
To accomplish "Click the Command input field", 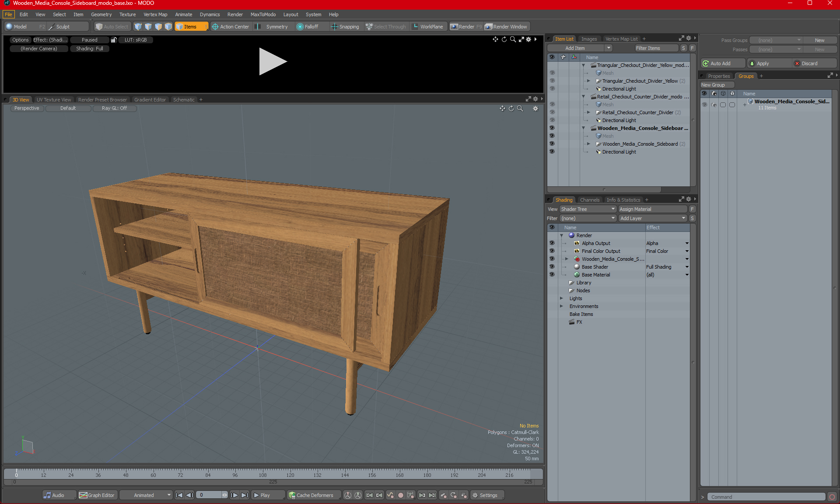I will click(766, 497).
